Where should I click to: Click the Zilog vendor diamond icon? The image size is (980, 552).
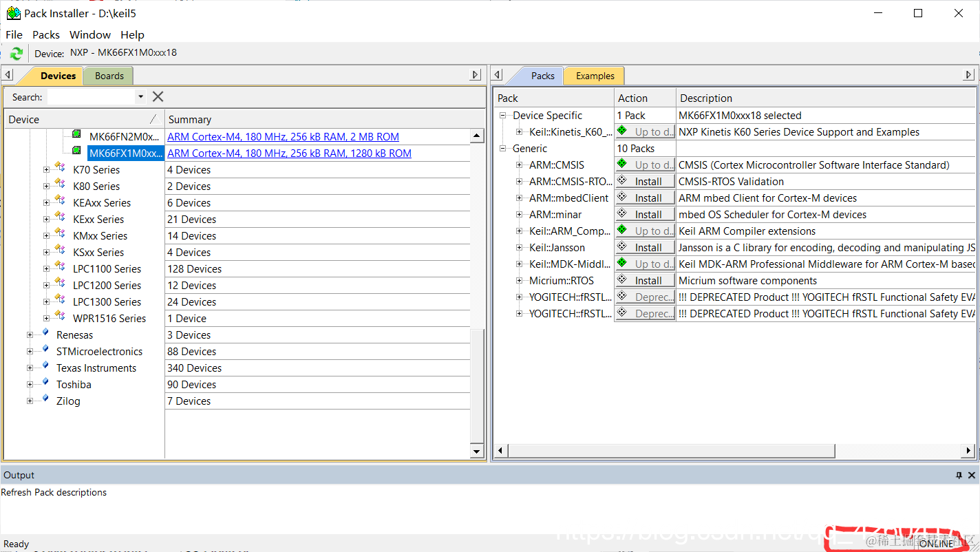(45, 399)
